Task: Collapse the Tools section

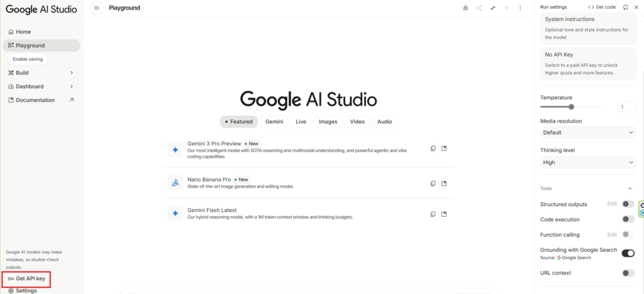Action: point(630,188)
